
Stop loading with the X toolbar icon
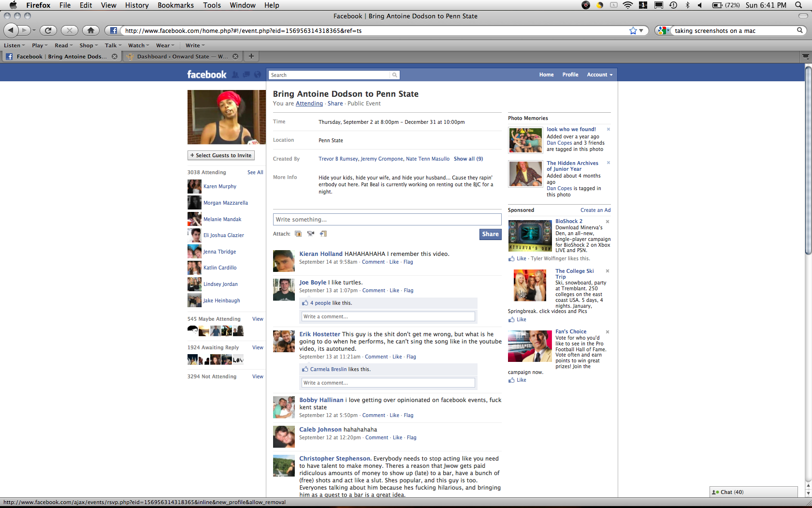point(70,30)
